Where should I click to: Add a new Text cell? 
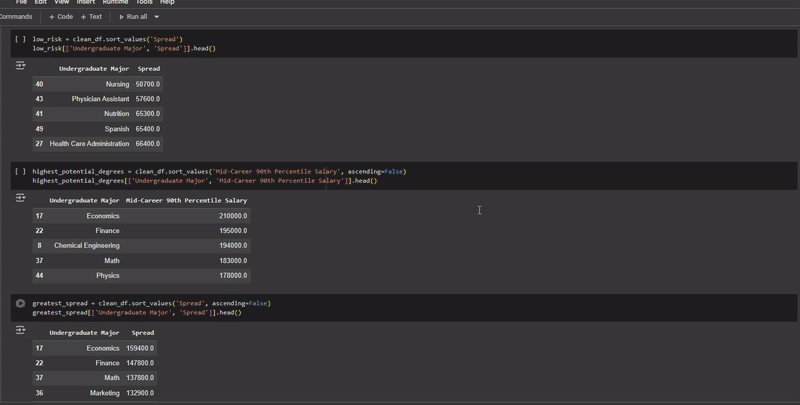(x=91, y=17)
